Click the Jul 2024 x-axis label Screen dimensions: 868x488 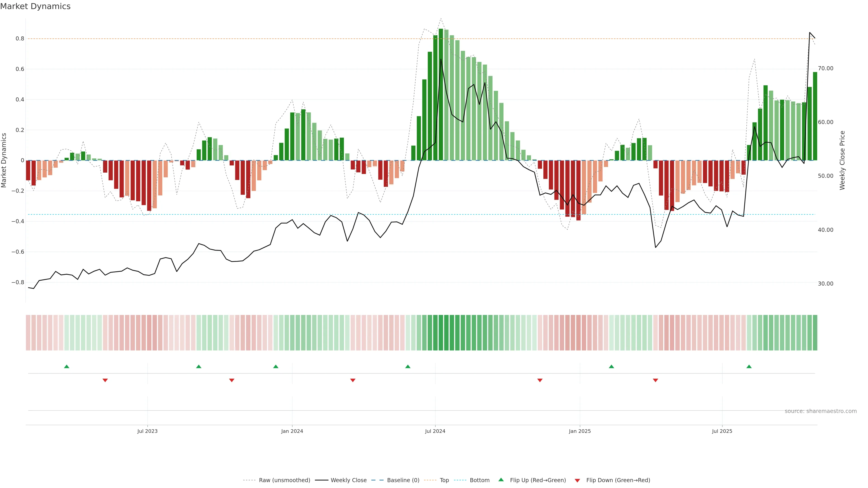[435, 431]
